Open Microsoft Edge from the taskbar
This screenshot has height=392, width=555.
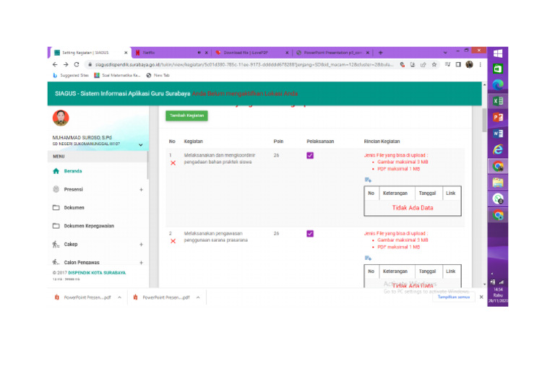pyautogui.click(x=498, y=85)
